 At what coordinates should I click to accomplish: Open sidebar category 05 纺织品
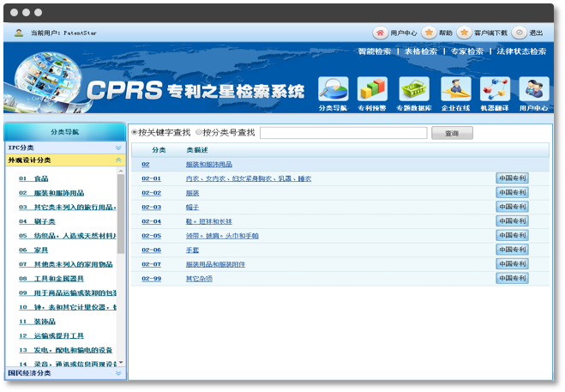68,236
